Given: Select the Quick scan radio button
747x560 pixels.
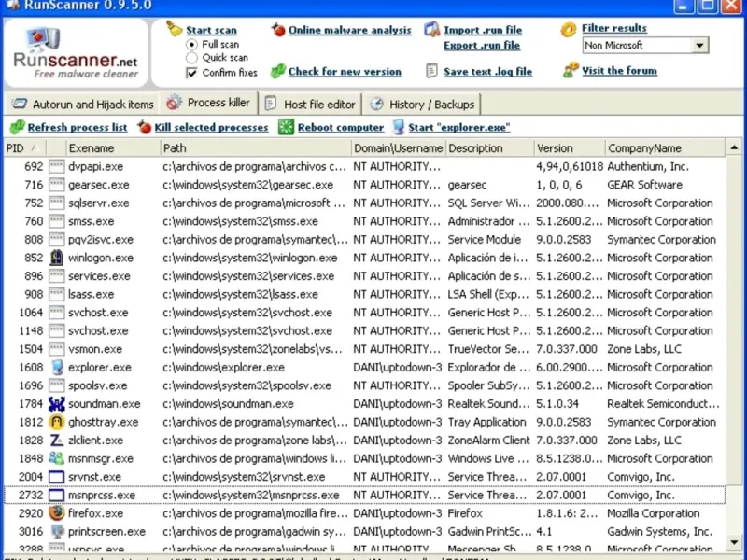Looking at the screenshot, I should point(191,58).
